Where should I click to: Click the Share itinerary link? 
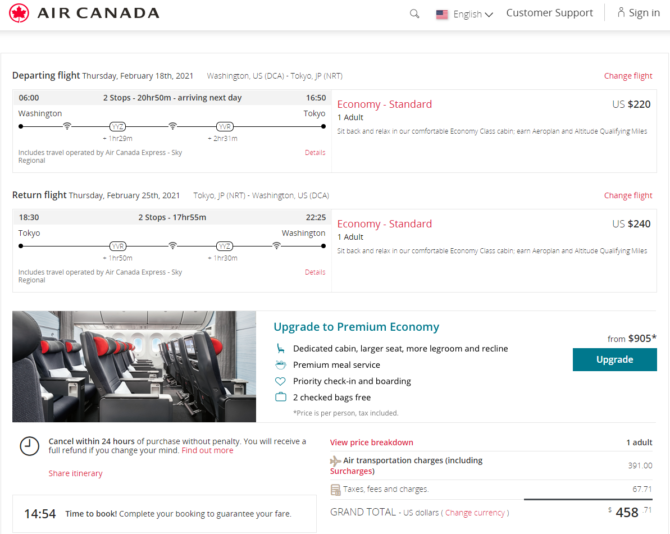coord(75,473)
